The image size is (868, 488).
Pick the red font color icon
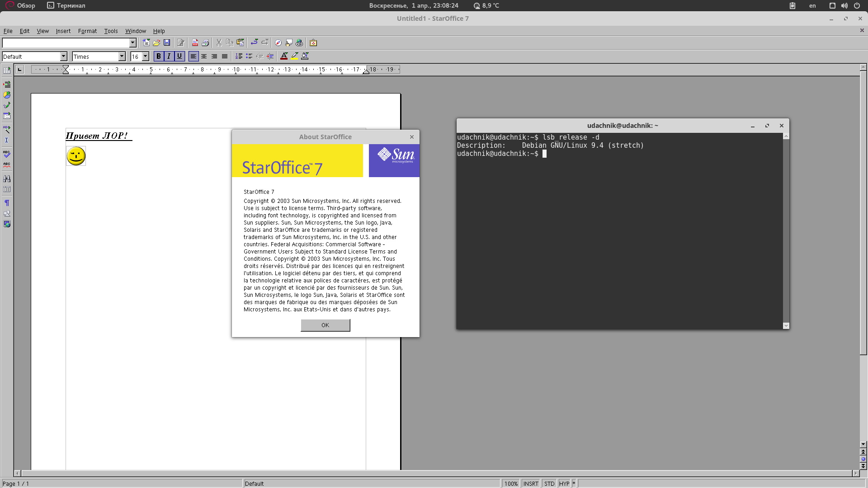point(284,56)
